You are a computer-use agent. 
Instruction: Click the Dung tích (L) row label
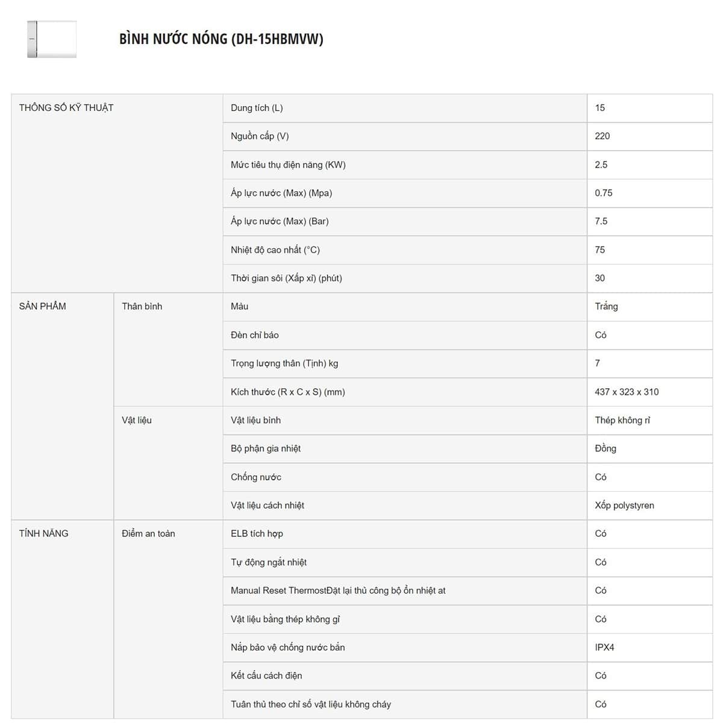pyautogui.click(x=257, y=108)
